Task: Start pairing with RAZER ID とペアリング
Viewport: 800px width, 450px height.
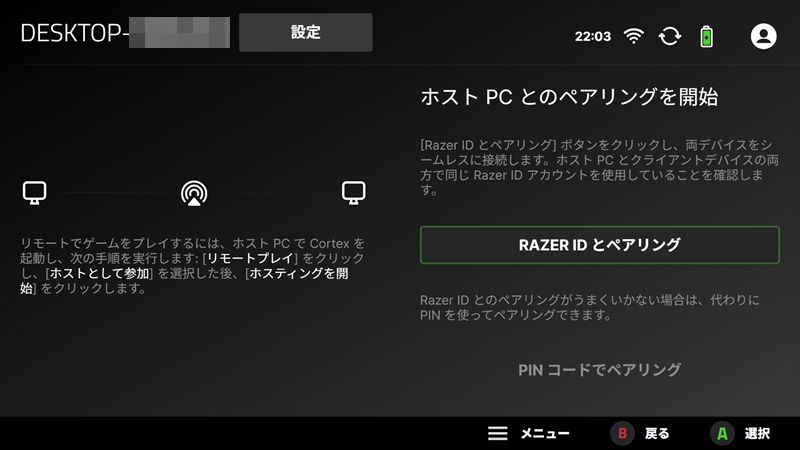Action: (599, 245)
